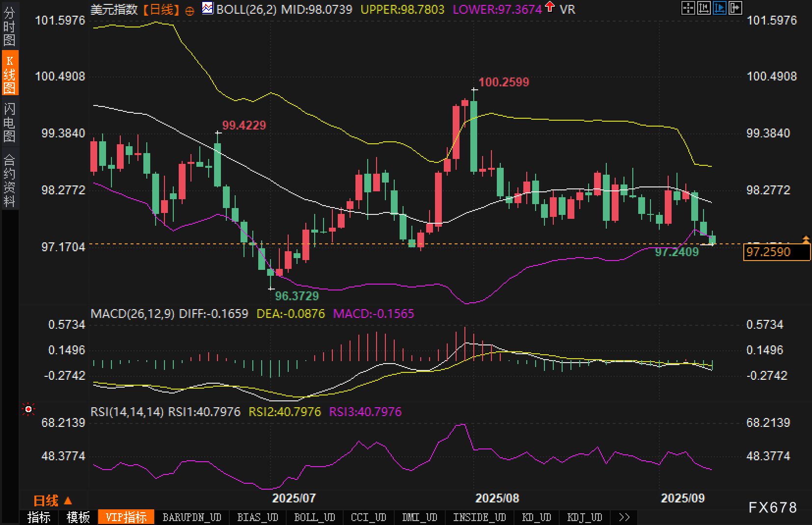
Task: Expand the 日线 period selector
Action: pos(53,500)
